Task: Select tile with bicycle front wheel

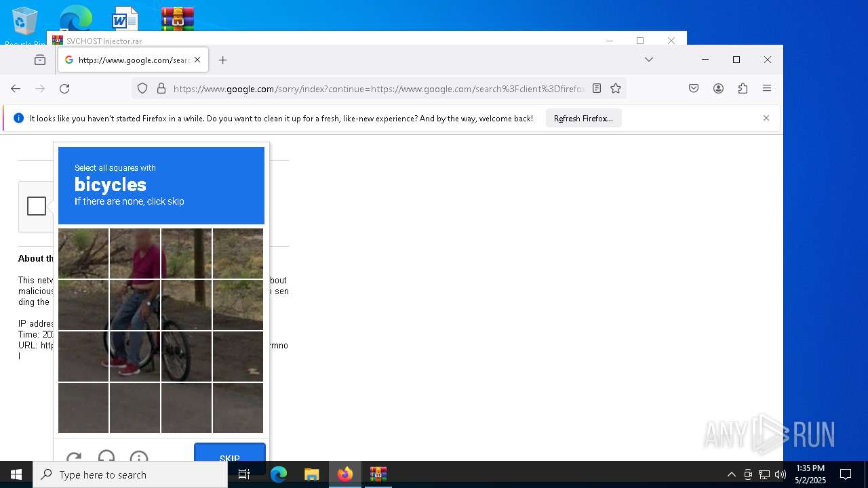Action: [x=186, y=357]
